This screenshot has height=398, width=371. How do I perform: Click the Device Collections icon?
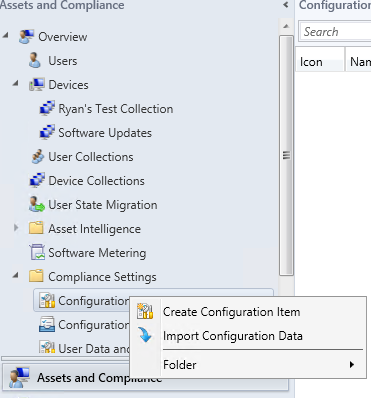(x=37, y=181)
